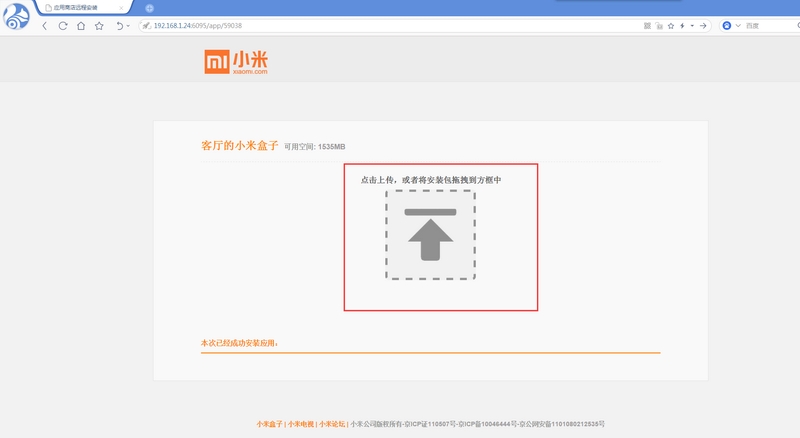Click the 客厅的小米盒子 device title
This screenshot has width=800, height=438.
(x=239, y=145)
